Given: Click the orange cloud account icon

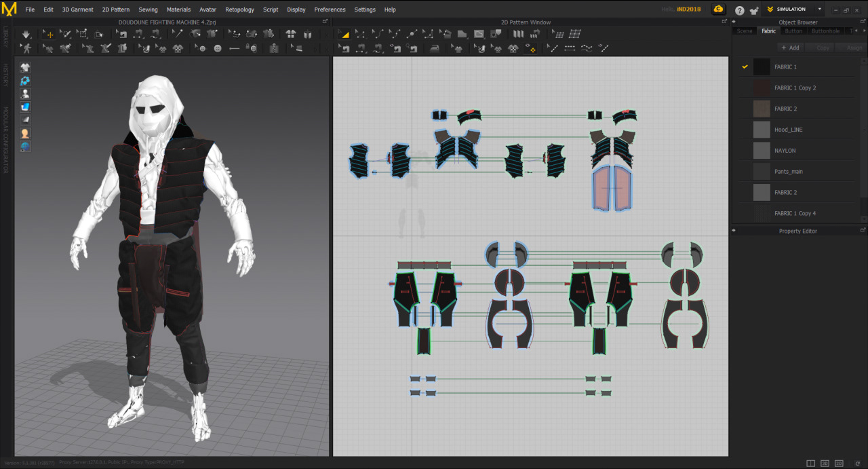Looking at the screenshot, I should [718, 10].
